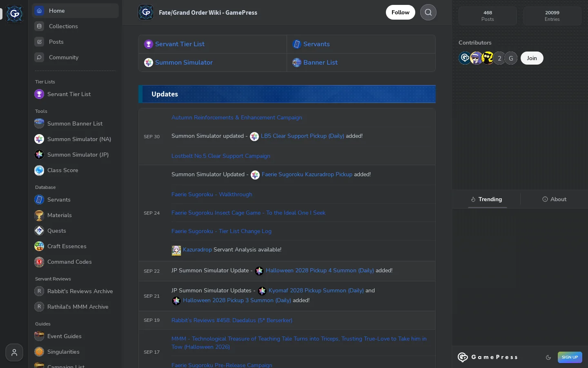Click the Join contributors button

click(532, 58)
